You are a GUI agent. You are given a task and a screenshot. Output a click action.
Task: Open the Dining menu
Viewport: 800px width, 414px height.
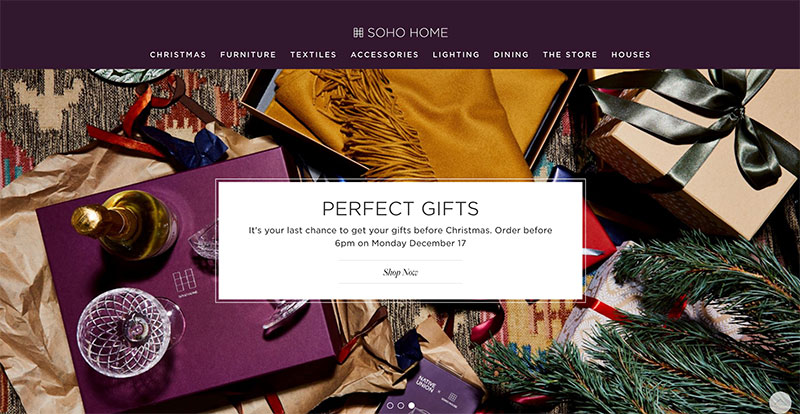(511, 55)
